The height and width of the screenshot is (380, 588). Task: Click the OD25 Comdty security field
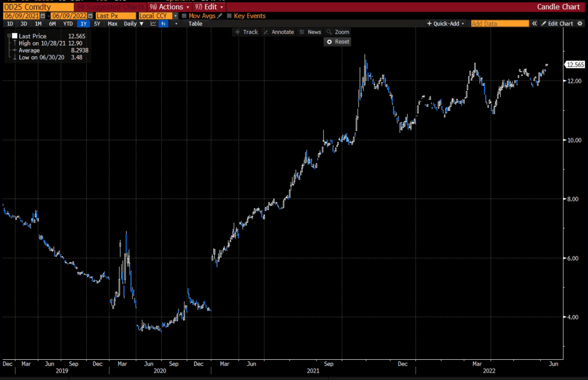pyautogui.click(x=38, y=7)
